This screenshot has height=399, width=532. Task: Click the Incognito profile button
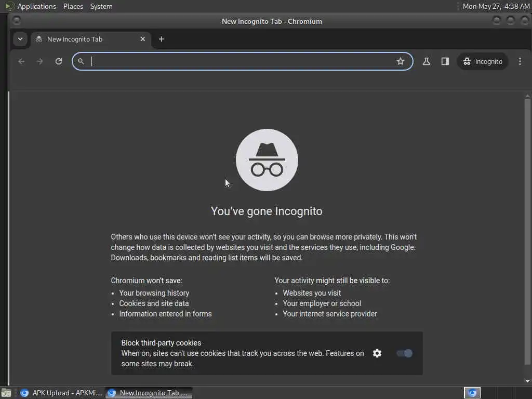point(483,61)
